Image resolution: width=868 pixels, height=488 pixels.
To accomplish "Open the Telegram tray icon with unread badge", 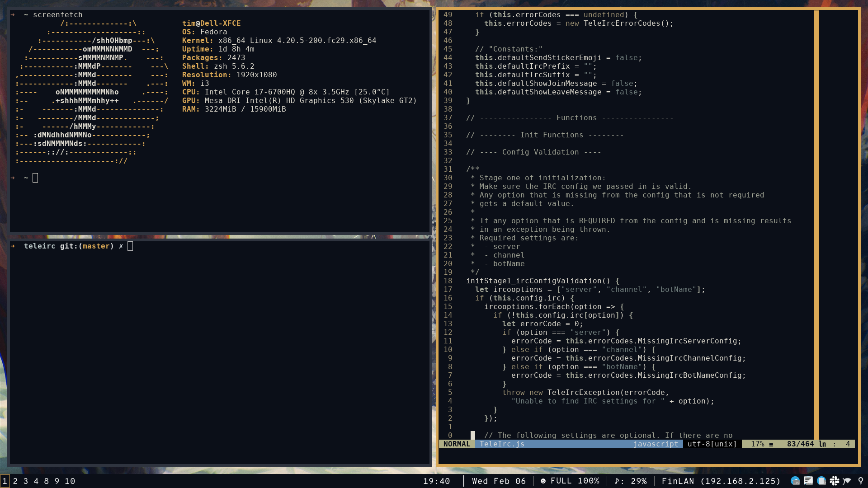I will [795, 481].
